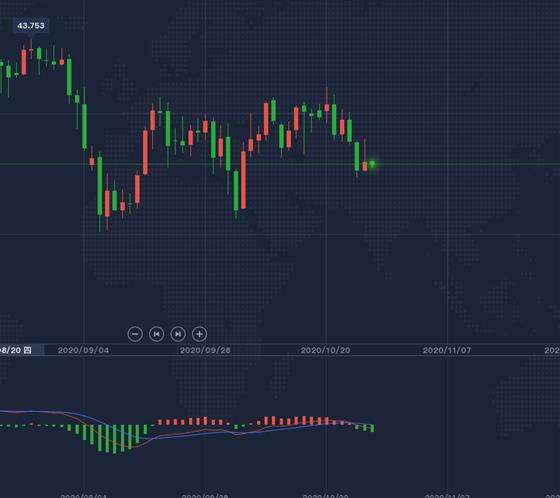Click the last red candlestick beside green dot
560x498 pixels.
(x=365, y=166)
